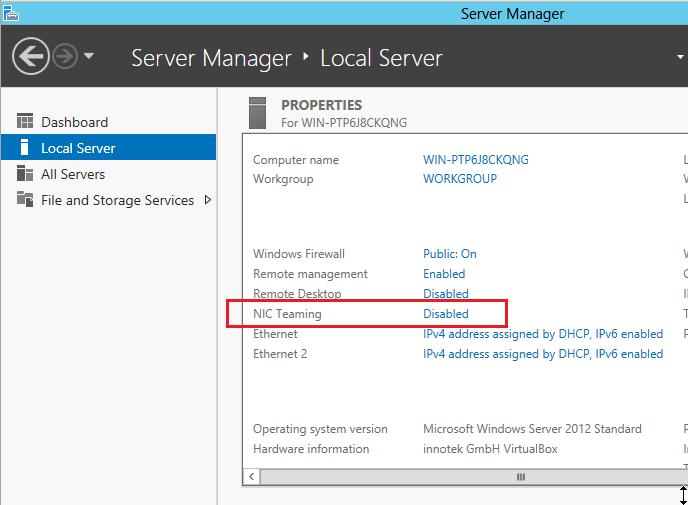Click the forward navigation arrow button
The height and width of the screenshot is (505, 688).
click(65, 56)
